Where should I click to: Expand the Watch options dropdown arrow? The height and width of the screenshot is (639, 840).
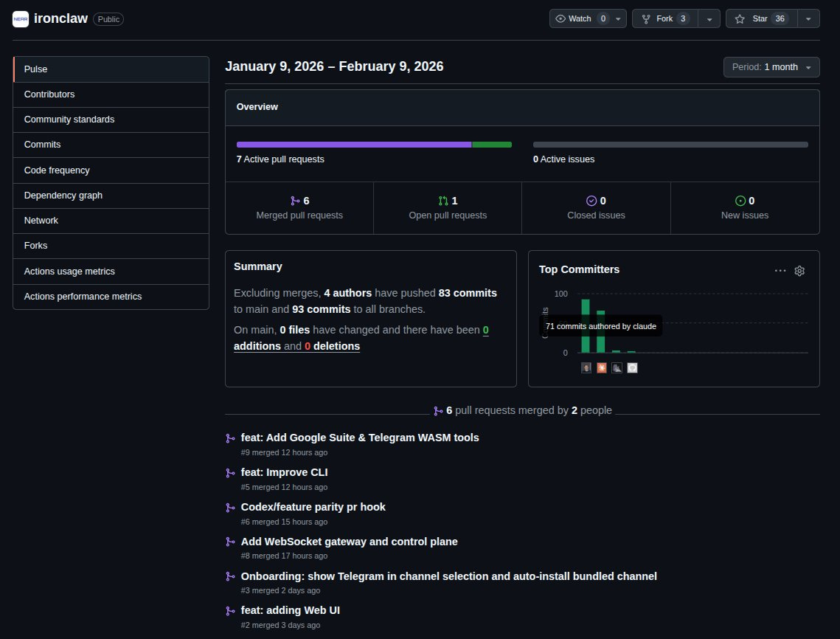(618, 18)
